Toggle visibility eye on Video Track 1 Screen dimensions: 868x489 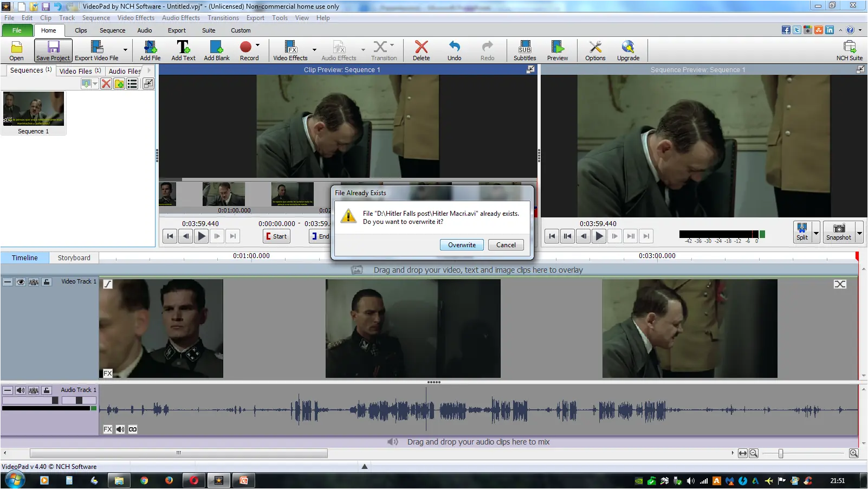(x=21, y=282)
